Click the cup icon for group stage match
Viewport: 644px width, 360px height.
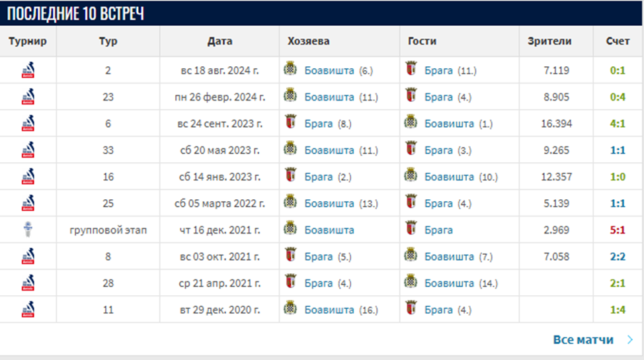point(28,230)
